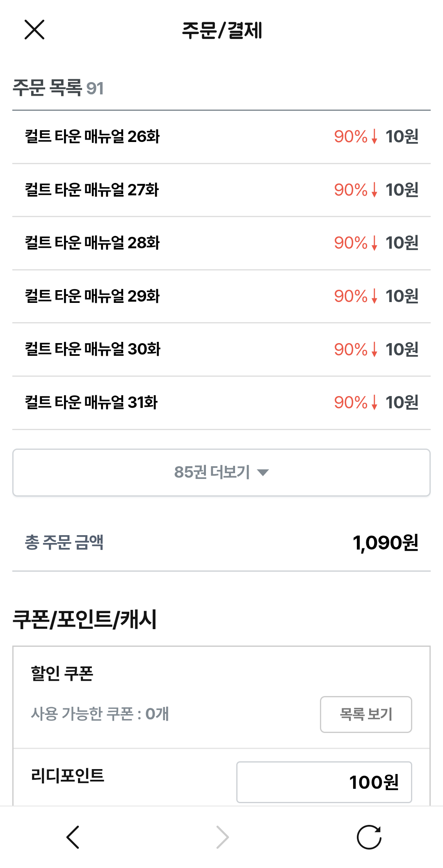This screenshot has height=868, width=443.
Task: Open the coupon 목록 보기 button
Action: click(366, 714)
